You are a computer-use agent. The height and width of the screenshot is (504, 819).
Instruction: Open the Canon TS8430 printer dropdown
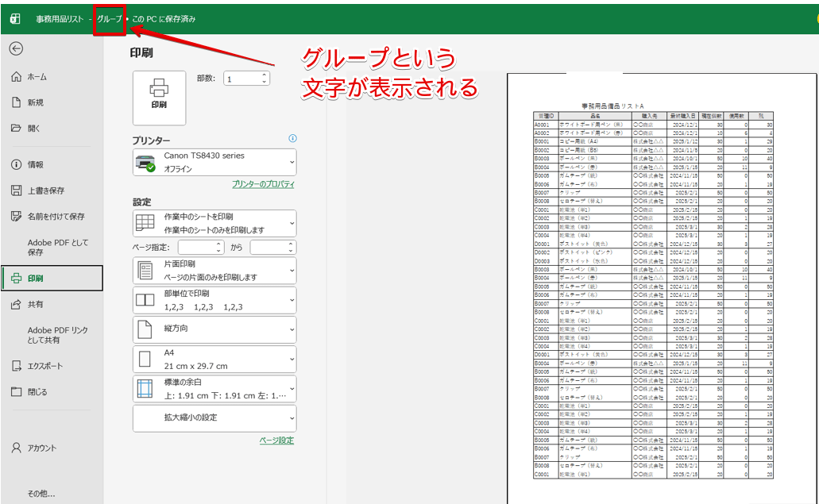click(x=213, y=161)
